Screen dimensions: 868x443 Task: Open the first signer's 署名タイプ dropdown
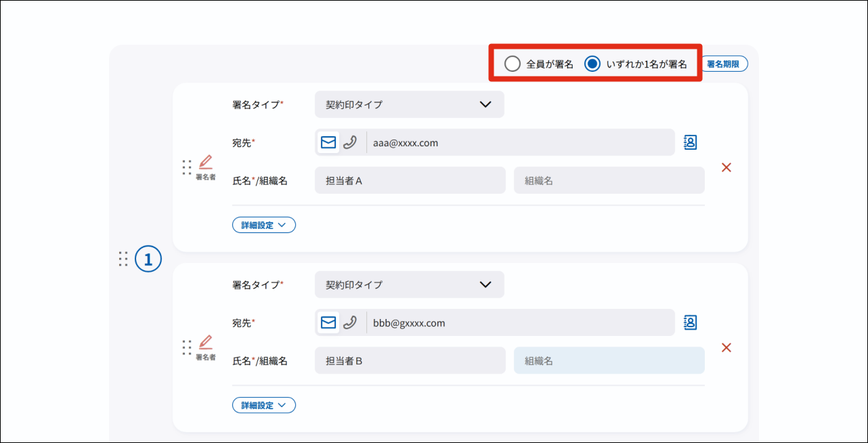(409, 104)
